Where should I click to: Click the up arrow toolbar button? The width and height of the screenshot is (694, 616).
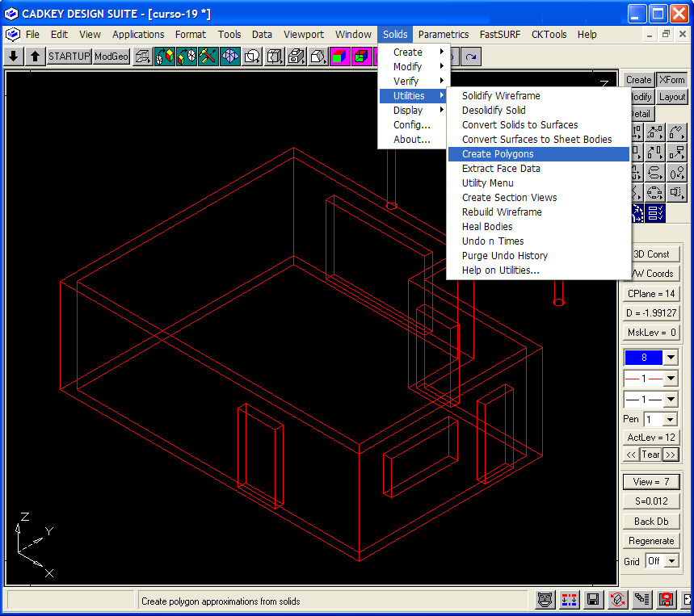coord(36,57)
